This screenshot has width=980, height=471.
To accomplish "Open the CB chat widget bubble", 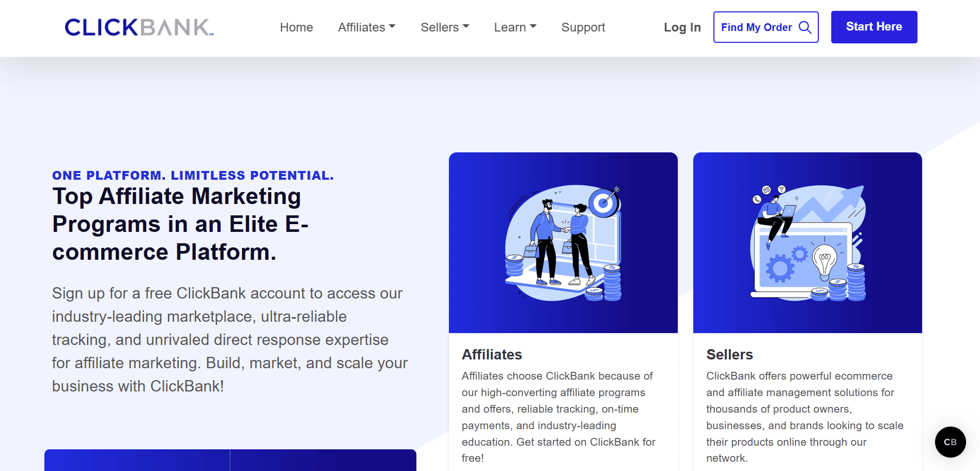I will tap(950, 442).
